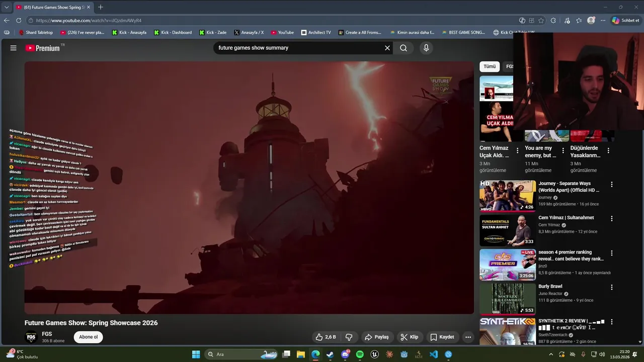This screenshot has width=644, height=362.
Task: Open BEST GAME SONG bookmark
Action: click(x=463, y=32)
